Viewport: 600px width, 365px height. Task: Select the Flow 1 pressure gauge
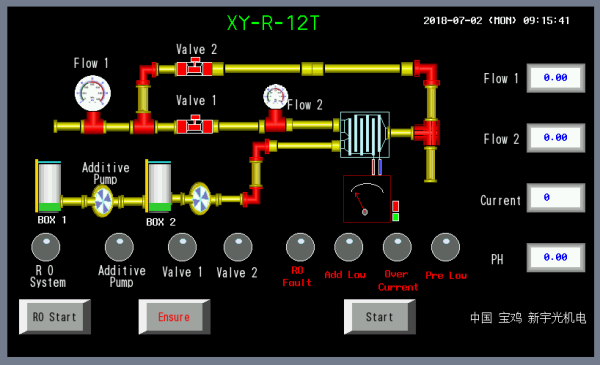click(x=93, y=93)
